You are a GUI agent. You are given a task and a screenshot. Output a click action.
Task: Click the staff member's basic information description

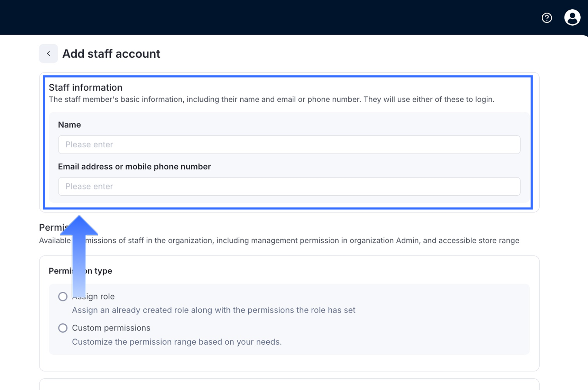[271, 100]
